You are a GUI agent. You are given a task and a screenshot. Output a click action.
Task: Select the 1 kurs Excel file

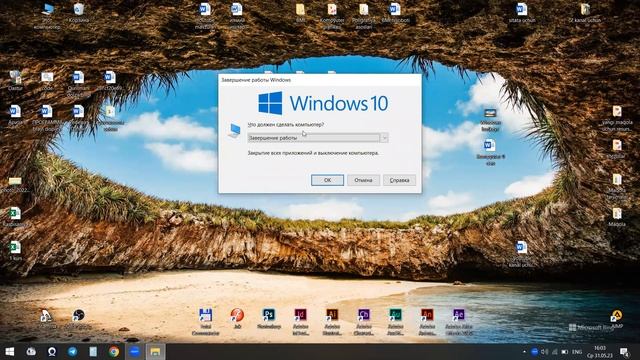click(x=15, y=251)
